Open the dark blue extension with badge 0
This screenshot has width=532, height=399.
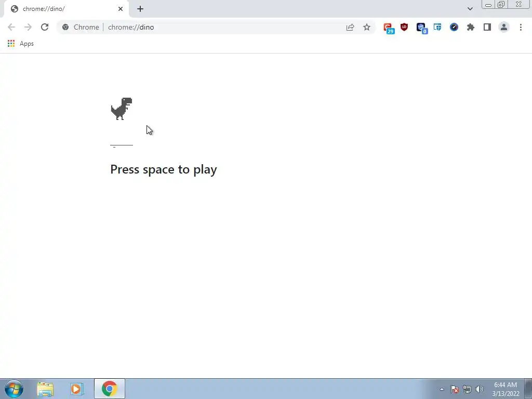tap(422, 28)
